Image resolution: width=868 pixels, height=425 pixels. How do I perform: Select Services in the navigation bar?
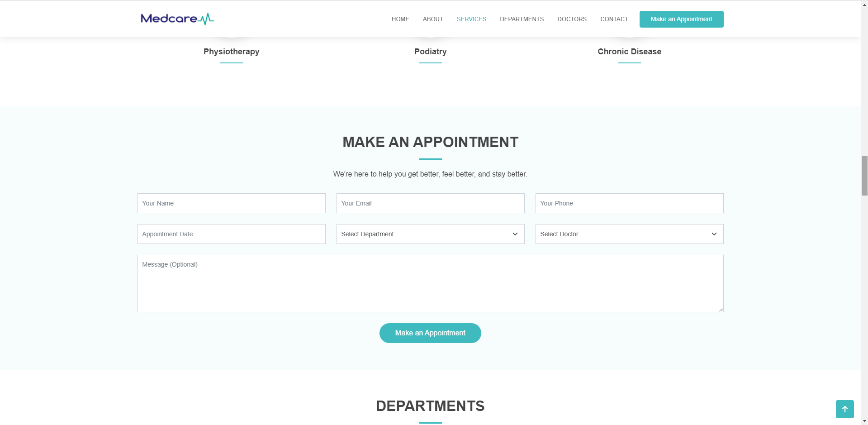point(471,19)
